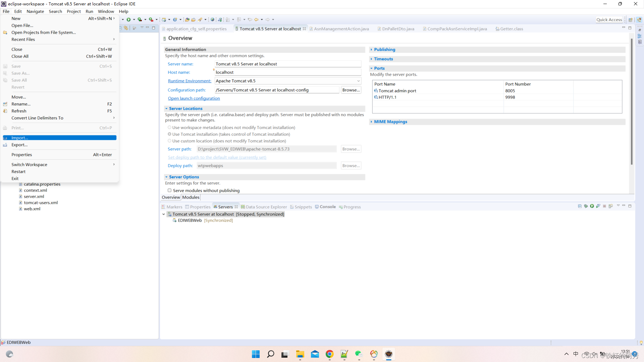Click the Quick Access icon

tap(609, 19)
